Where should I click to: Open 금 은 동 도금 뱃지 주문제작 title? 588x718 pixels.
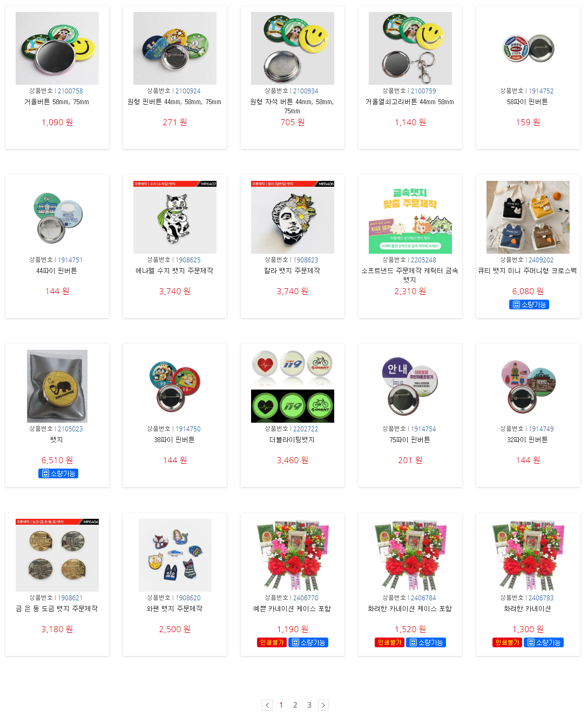coord(57,609)
